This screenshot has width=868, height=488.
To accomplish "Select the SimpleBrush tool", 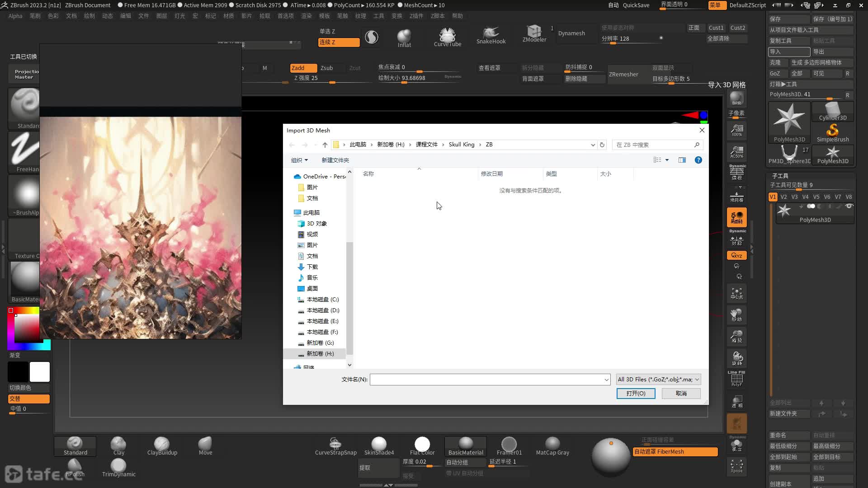I will pos(833,133).
